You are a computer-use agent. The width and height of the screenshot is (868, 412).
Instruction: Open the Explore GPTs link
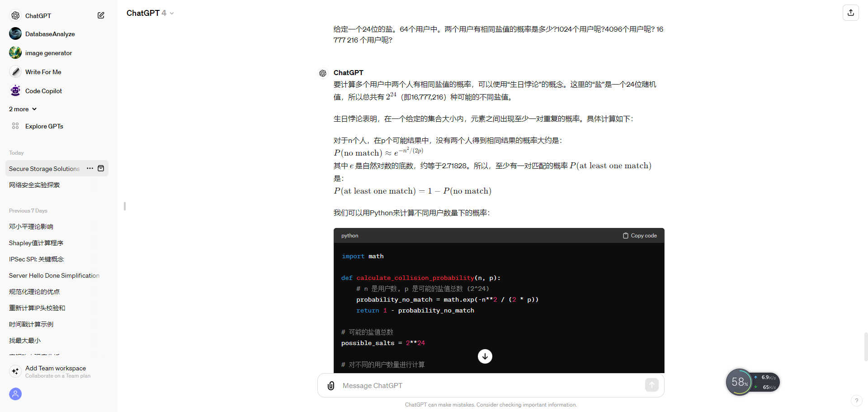click(44, 126)
